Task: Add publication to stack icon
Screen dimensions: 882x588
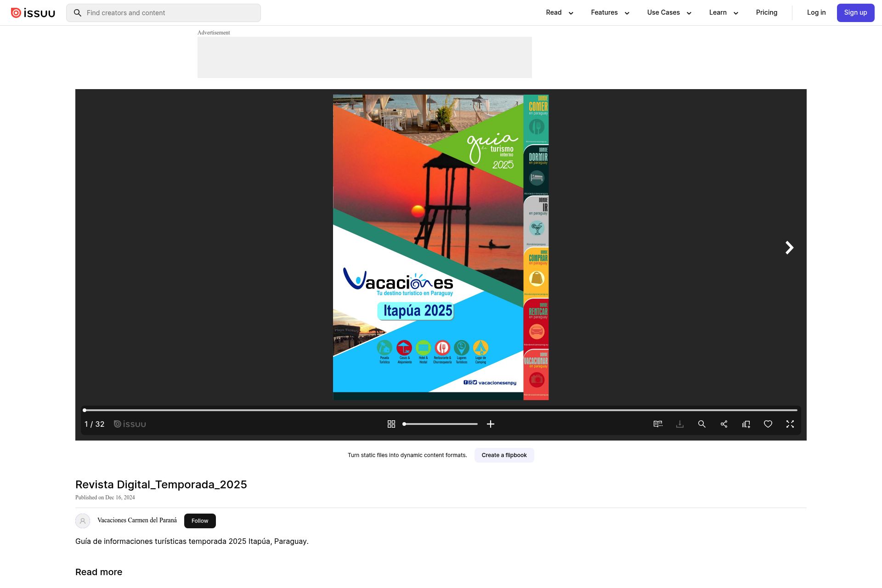Action: pos(746,424)
